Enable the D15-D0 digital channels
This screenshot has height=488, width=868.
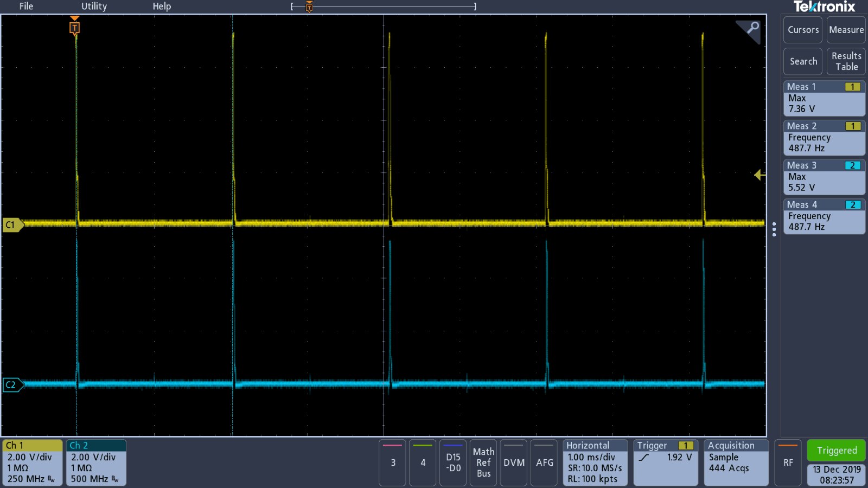453,463
